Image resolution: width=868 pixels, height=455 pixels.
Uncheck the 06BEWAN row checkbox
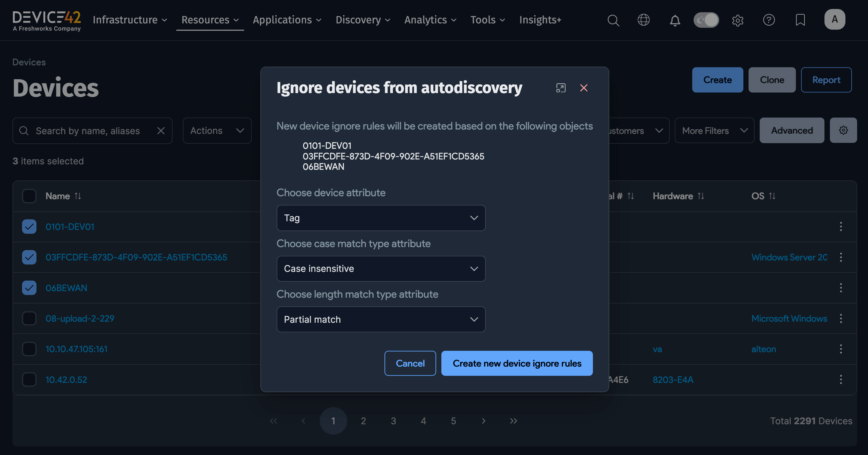(29, 287)
